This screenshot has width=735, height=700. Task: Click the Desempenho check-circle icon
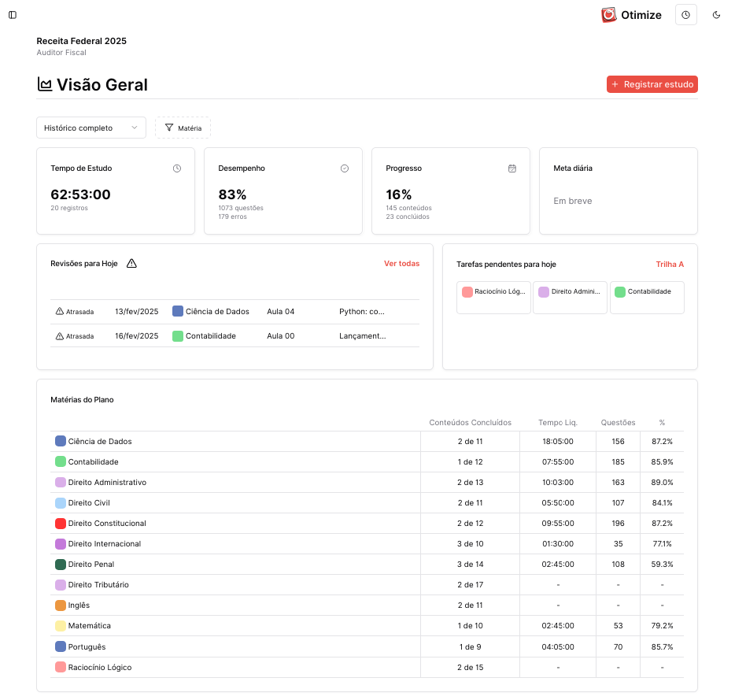tap(345, 169)
